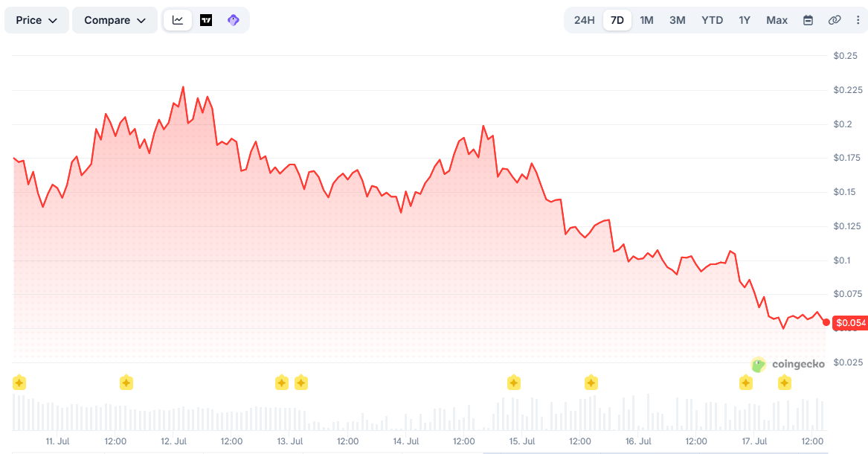
Task: Open the TradingView chart mode
Action: click(x=206, y=21)
